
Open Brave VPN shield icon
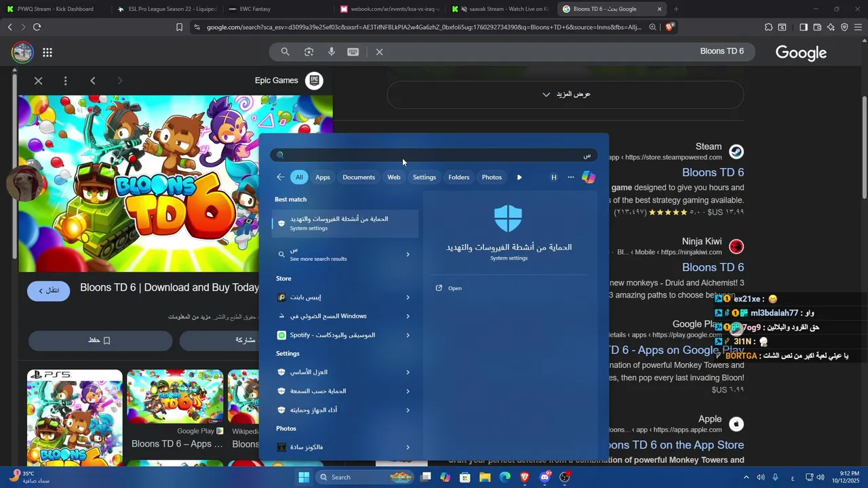click(x=844, y=27)
